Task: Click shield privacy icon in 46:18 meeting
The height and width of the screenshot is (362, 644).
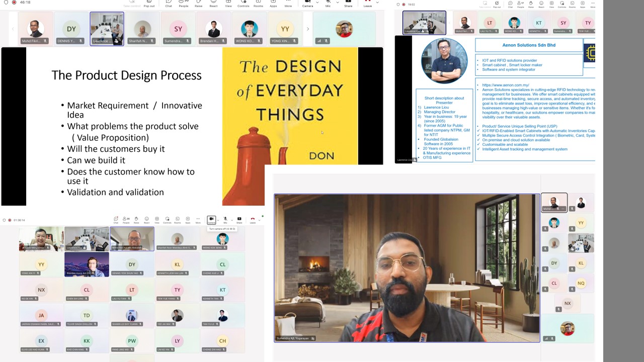Action: point(5,3)
